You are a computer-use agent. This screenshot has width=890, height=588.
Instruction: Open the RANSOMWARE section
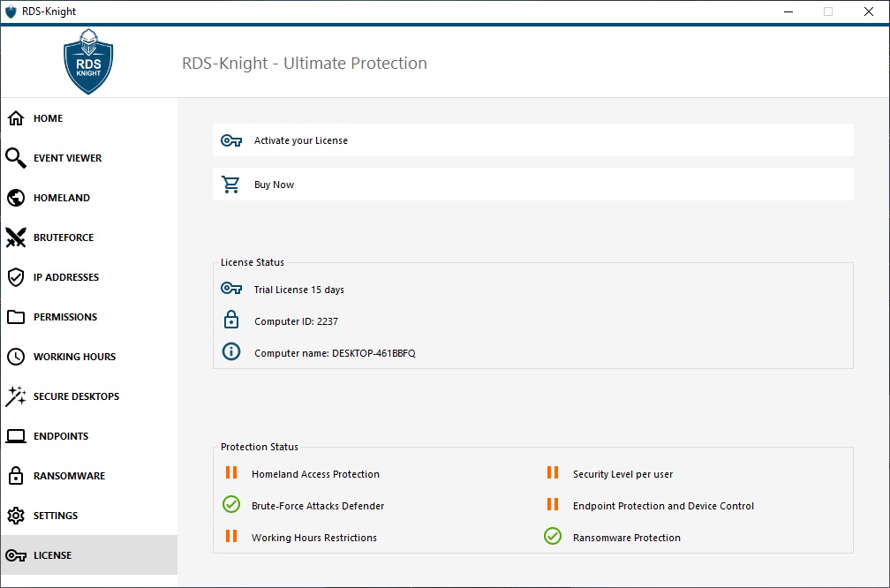88,476
